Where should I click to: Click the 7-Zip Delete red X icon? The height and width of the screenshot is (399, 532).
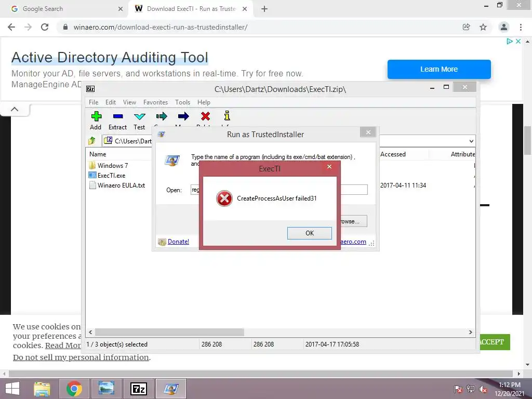pos(205,116)
